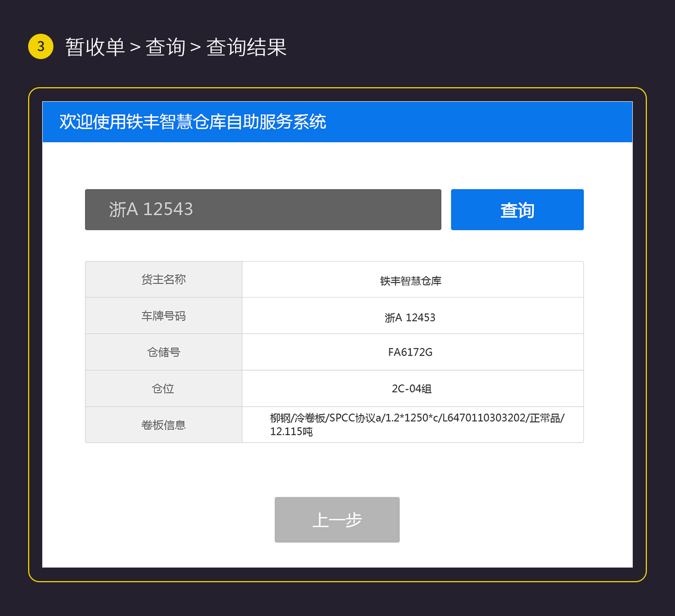
Task: Select the 仓位 label cell
Action: coord(164,388)
